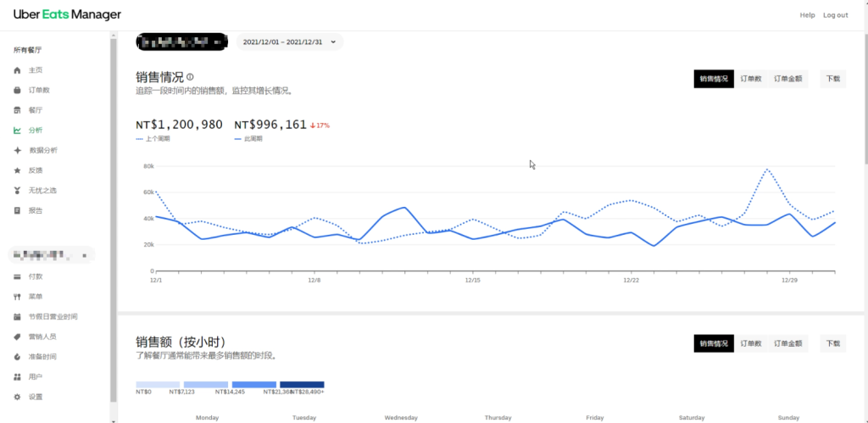The image size is (868, 423).
Task: Click the 反馈 star icon
Action: [17, 170]
